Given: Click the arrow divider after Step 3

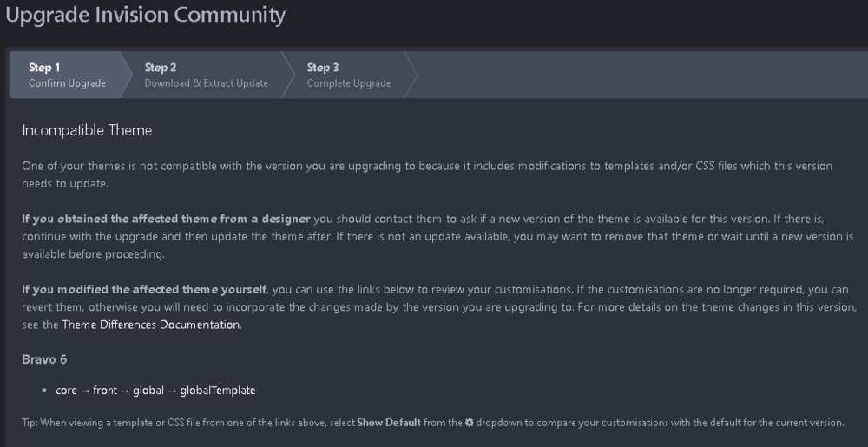Looking at the screenshot, I should (x=411, y=75).
